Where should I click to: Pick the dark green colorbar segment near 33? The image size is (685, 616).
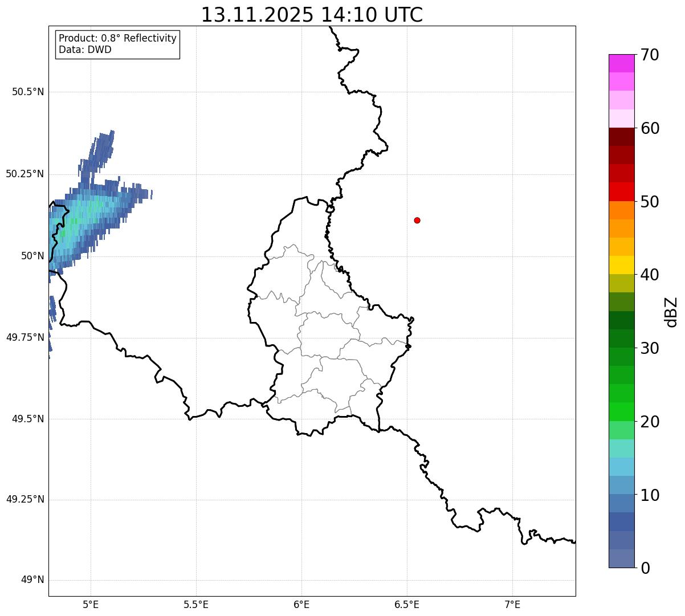pos(621,320)
